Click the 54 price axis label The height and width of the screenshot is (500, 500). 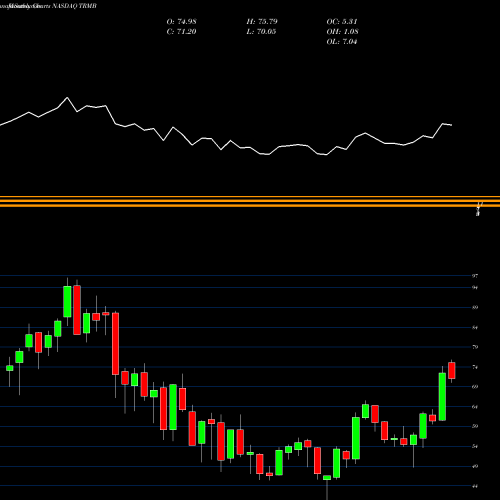(475, 446)
